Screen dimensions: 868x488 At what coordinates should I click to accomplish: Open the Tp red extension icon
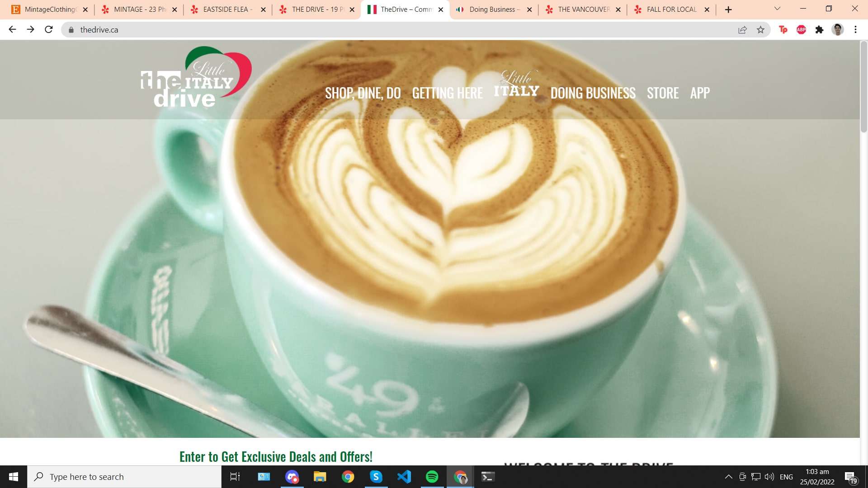[x=783, y=30]
